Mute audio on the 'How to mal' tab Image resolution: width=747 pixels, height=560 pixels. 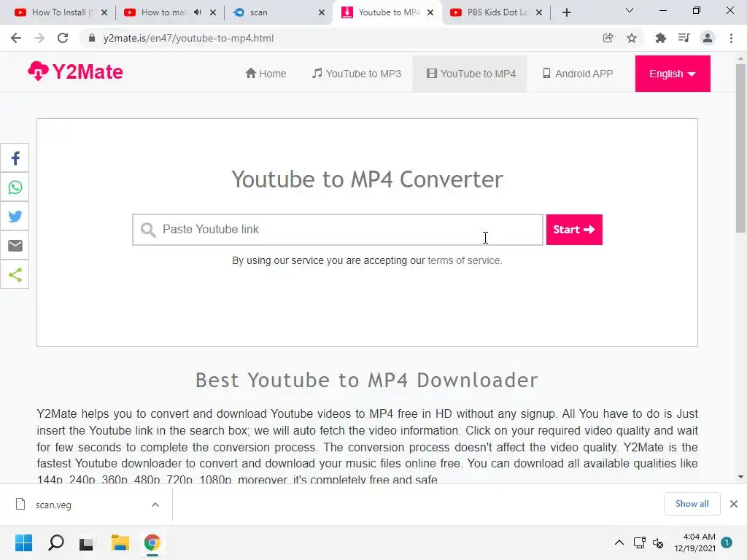click(197, 12)
